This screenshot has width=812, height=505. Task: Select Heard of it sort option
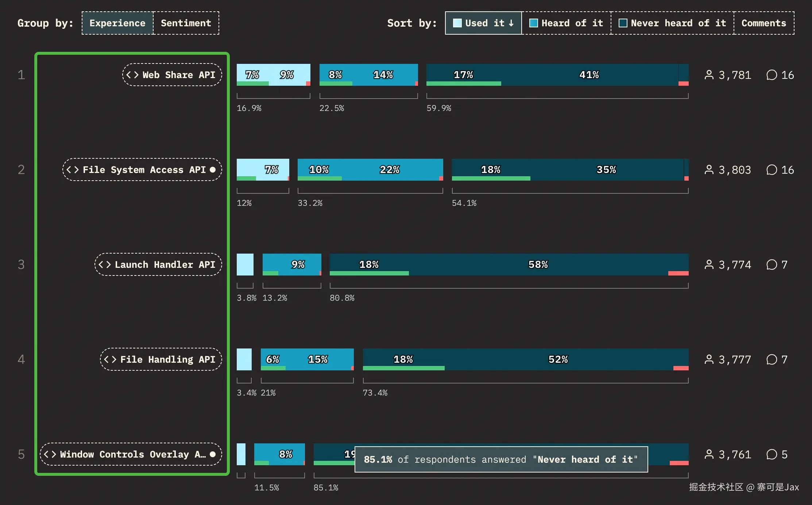click(566, 23)
